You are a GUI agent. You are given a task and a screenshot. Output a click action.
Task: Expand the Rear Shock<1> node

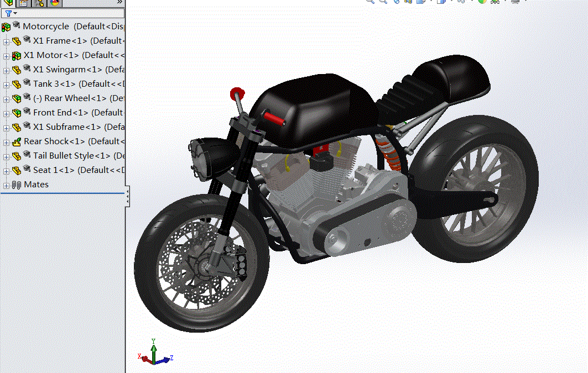click(x=6, y=143)
